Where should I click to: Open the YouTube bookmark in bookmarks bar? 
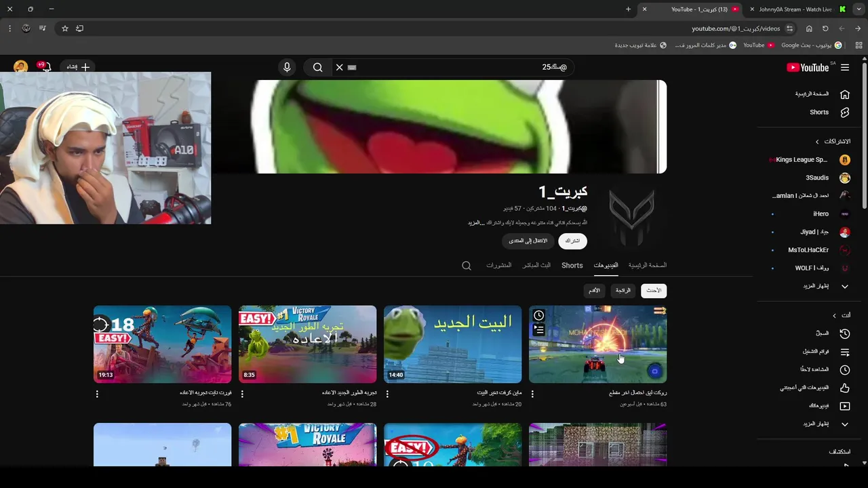tap(759, 45)
